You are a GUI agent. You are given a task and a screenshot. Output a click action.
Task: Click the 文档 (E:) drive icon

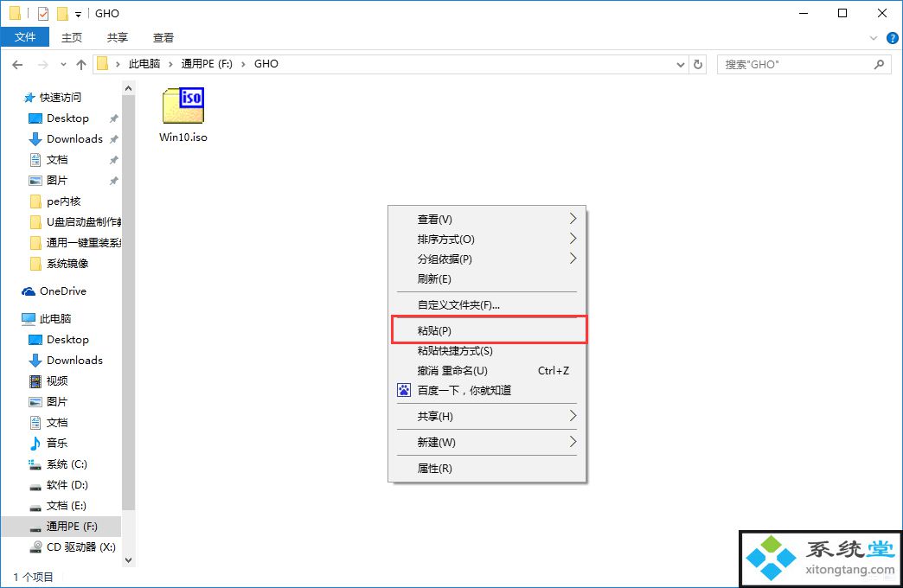35,506
